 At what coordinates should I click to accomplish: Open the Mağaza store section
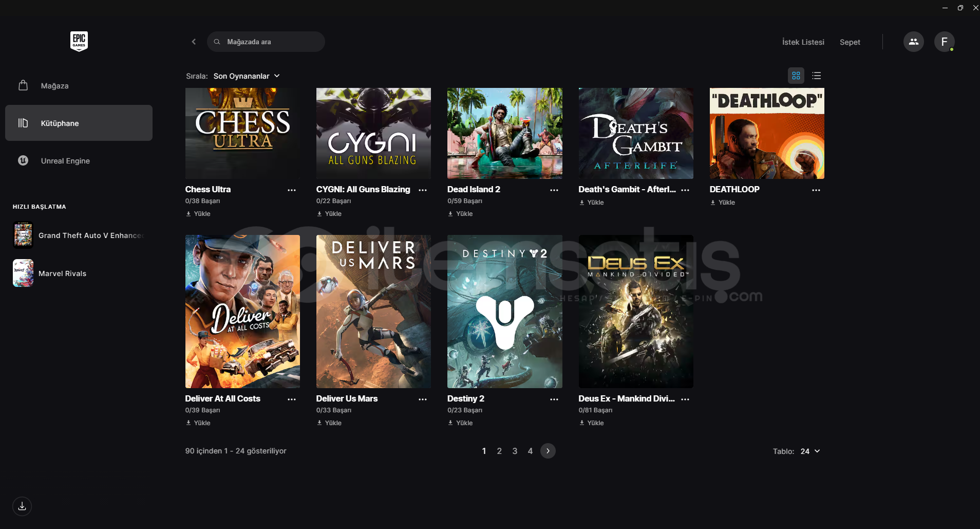[x=79, y=86]
